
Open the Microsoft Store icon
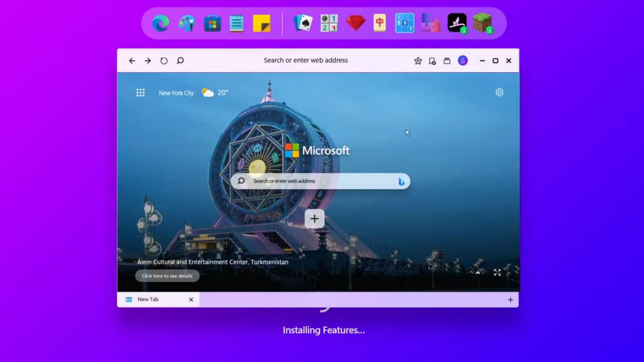click(x=212, y=23)
